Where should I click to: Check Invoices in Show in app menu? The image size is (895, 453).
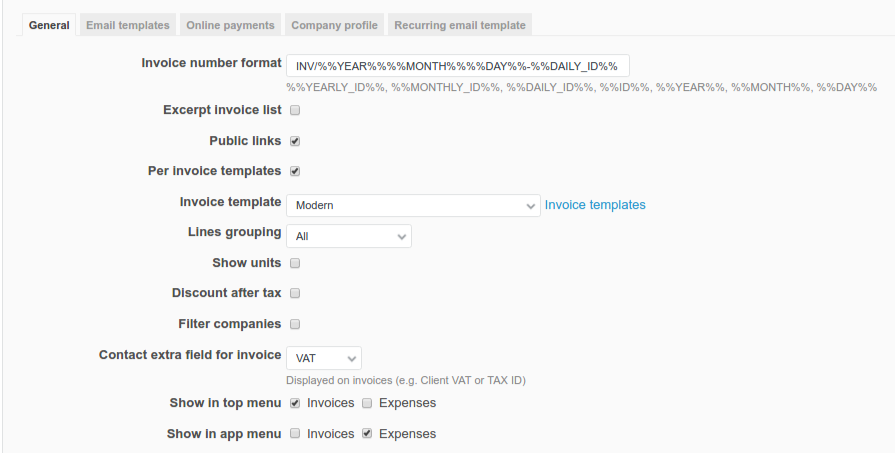click(x=295, y=434)
